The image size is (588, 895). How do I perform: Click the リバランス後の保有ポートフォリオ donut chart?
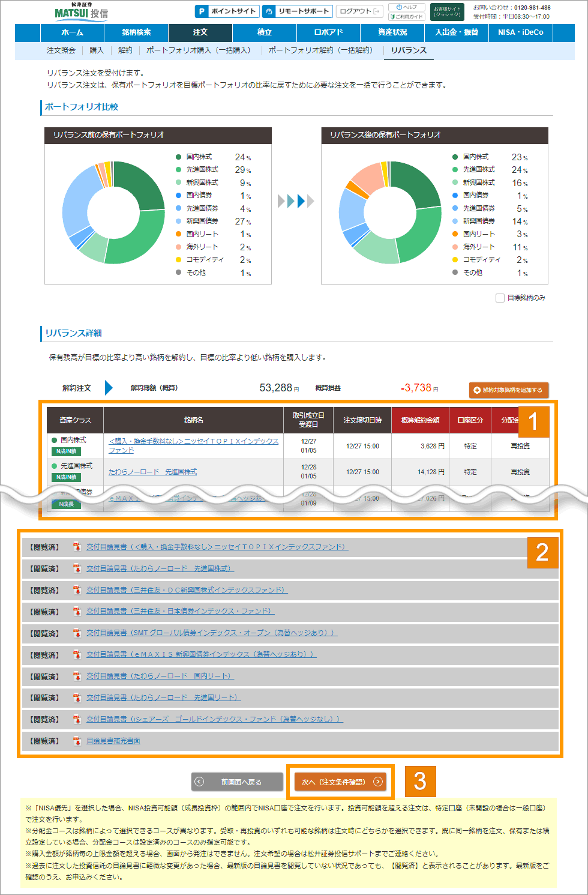click(390, 212)
